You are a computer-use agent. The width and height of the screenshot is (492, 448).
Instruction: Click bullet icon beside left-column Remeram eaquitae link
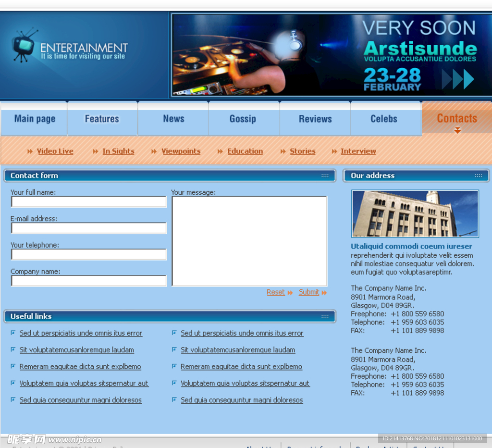[13, 366]
